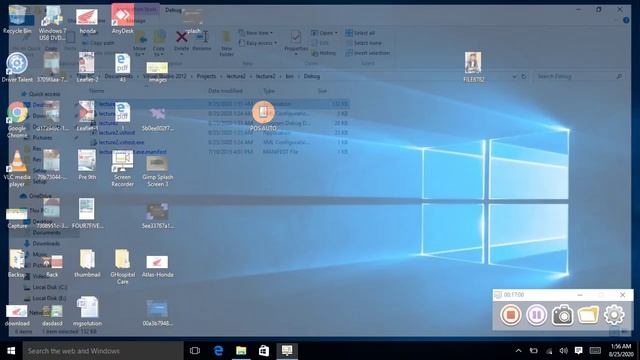
Task: Open the Action Center notifications
Action: (578, 351)
